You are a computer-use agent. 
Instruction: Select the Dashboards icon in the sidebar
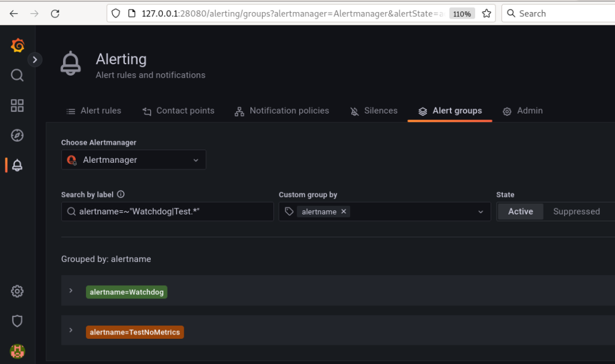tap(17, 105)
